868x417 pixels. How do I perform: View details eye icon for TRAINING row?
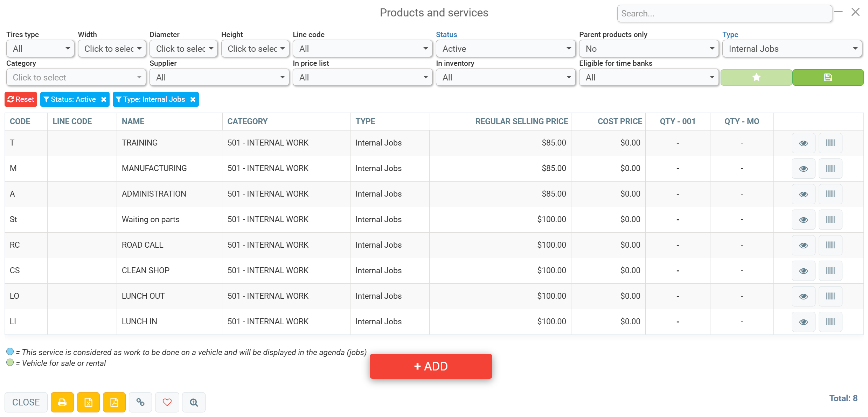tap(803, 143)
